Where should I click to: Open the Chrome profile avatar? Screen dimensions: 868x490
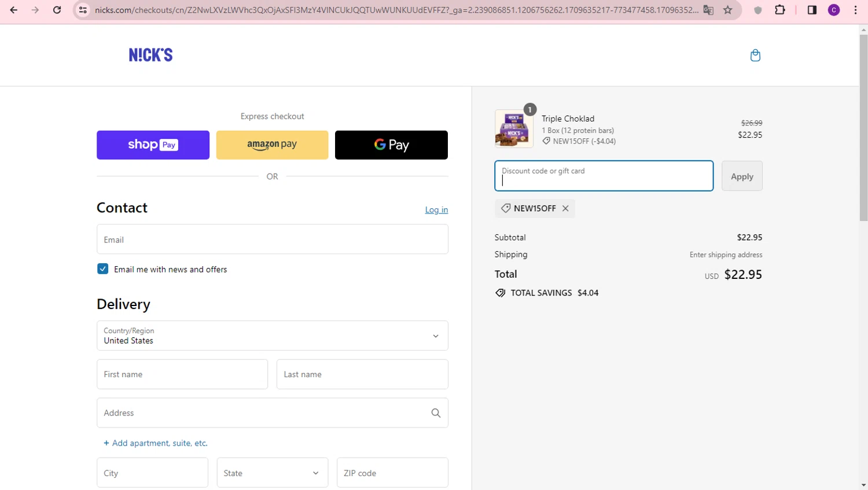coord(834,10)
